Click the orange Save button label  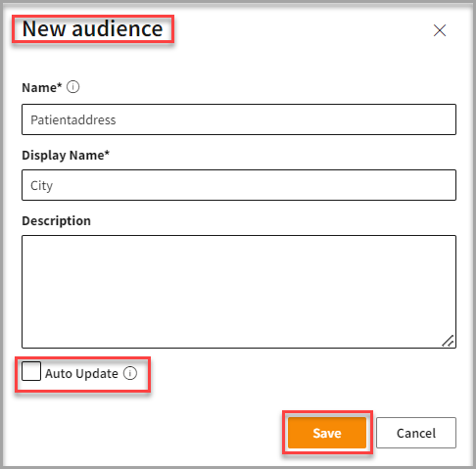(x=327, y=433)
